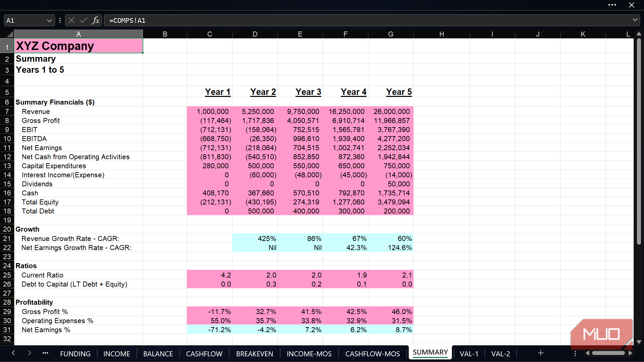Select the BALANCE sheet tab

pos(158,354)
